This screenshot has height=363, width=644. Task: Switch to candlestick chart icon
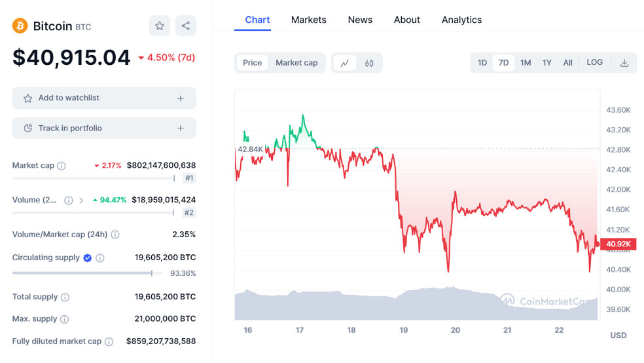pos(369,63)
